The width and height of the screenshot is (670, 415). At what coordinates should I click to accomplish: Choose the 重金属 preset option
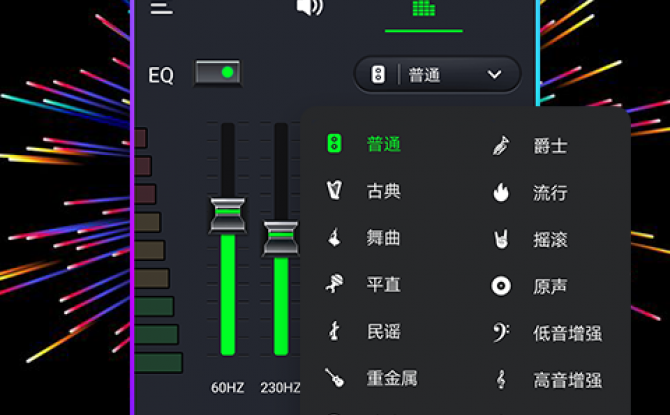[x=392, y=379]
